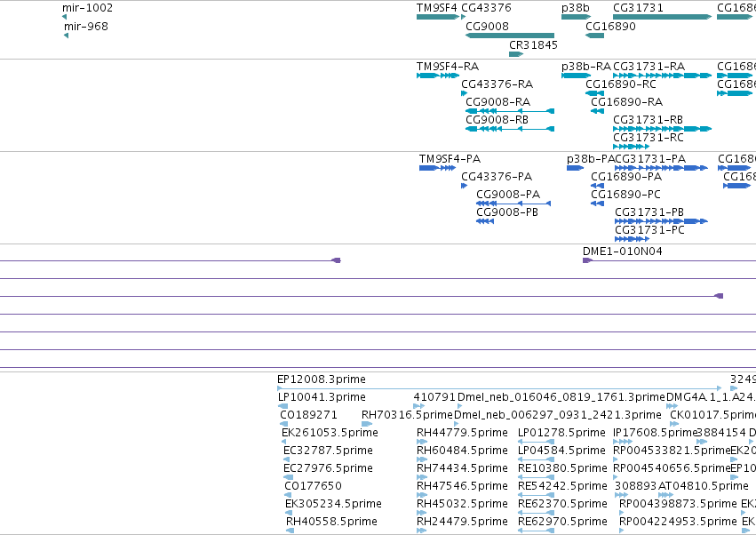Open the RP004398873.5prime EST label
The height and width of the screenshot is (535, 756).
pyautogui.click(x=678, y=503)
